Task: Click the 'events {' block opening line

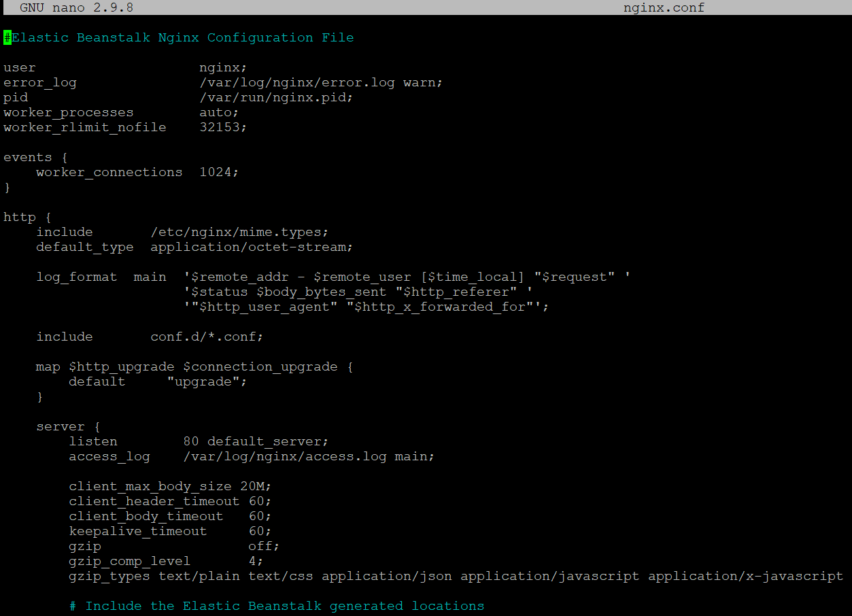Action: [x=36, y=157]
